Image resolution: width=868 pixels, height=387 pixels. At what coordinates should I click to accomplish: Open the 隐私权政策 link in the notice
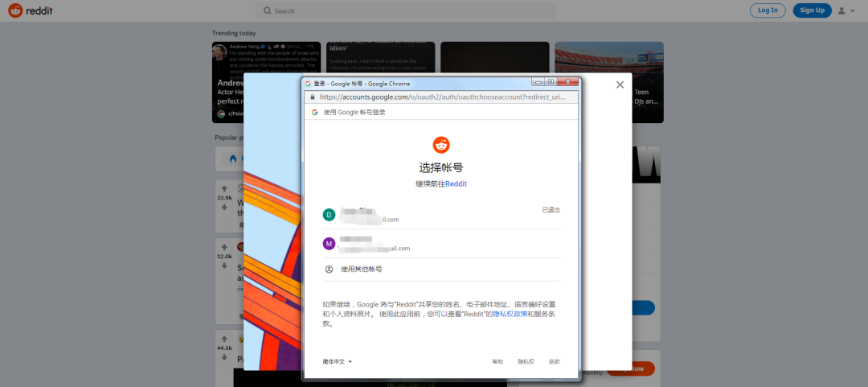(510, 315)
